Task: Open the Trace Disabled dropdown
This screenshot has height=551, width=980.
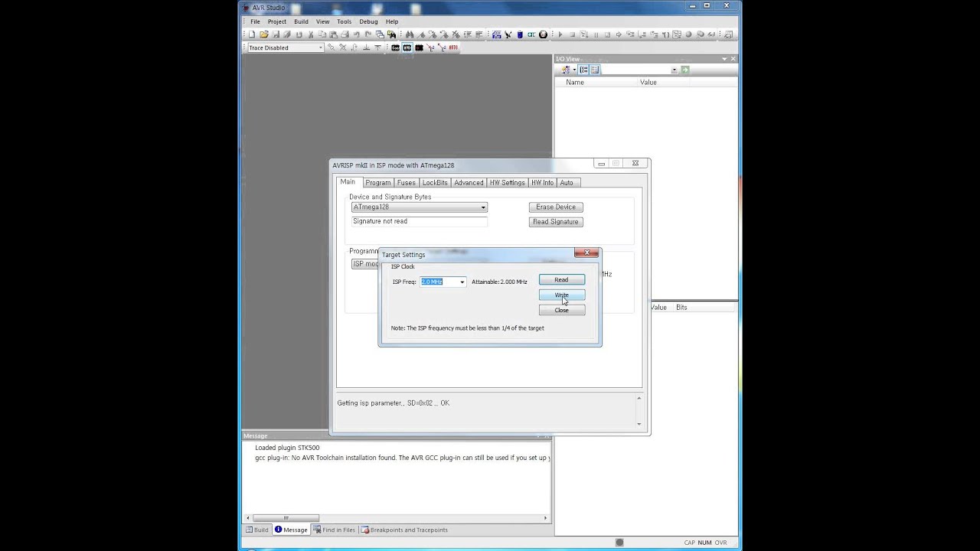Action: point(320,47)
